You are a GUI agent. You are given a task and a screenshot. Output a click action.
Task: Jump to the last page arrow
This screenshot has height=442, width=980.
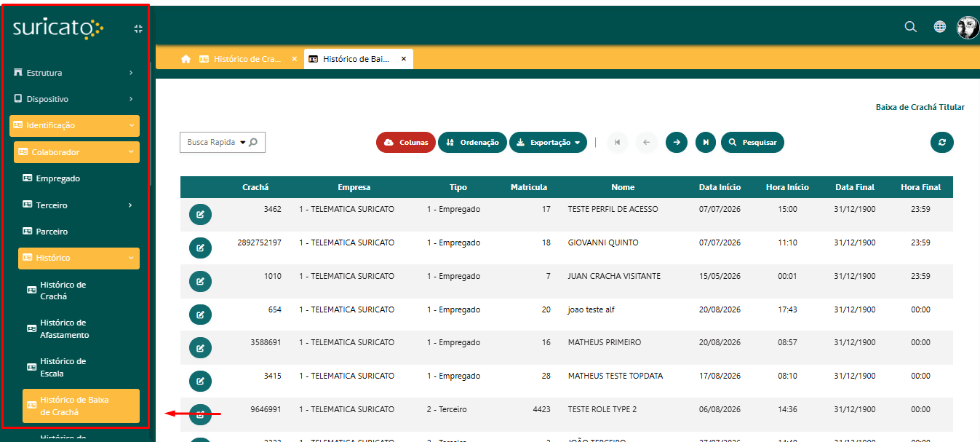[x=706, y=143]
